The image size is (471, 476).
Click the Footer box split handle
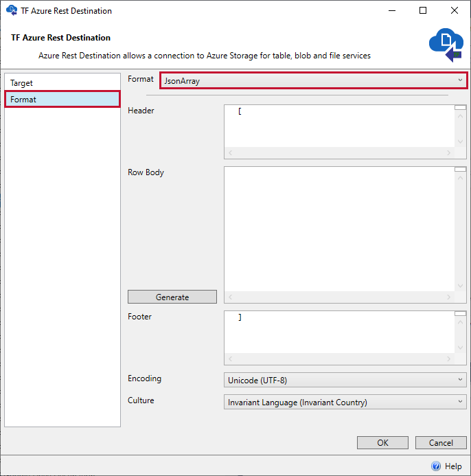point(461,314)
